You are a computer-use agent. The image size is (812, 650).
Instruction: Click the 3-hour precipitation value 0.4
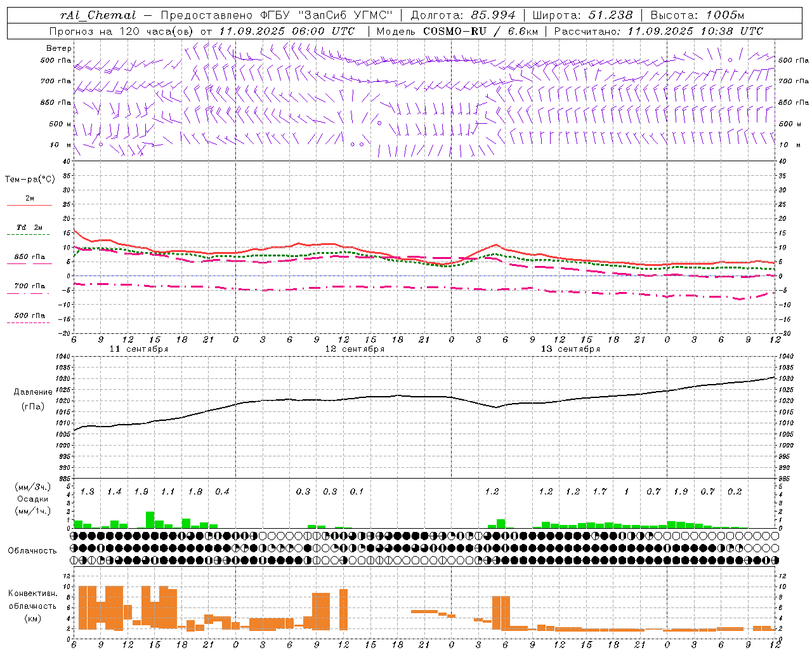click(222, 491)
